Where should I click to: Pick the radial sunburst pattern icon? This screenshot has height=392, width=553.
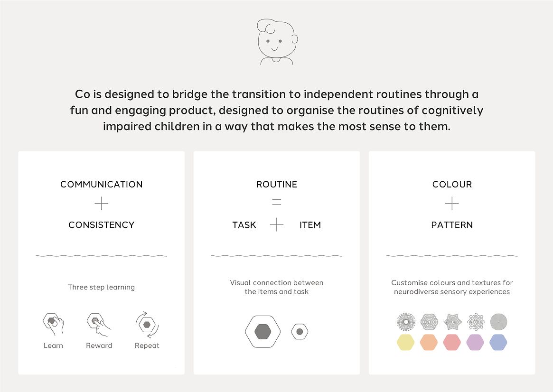(406, 322)
